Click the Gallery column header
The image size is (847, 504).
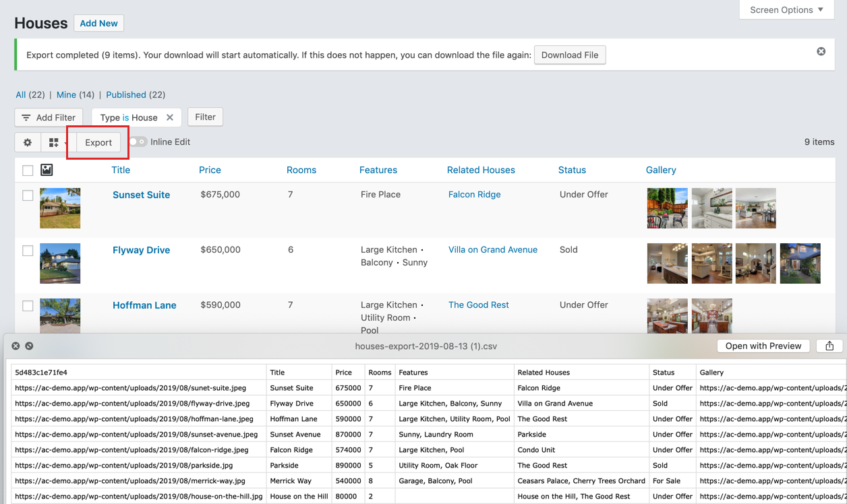click(661, 170)
